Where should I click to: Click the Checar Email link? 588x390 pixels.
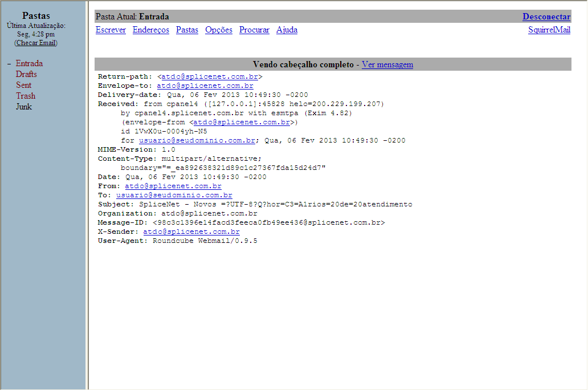(36, 43)
